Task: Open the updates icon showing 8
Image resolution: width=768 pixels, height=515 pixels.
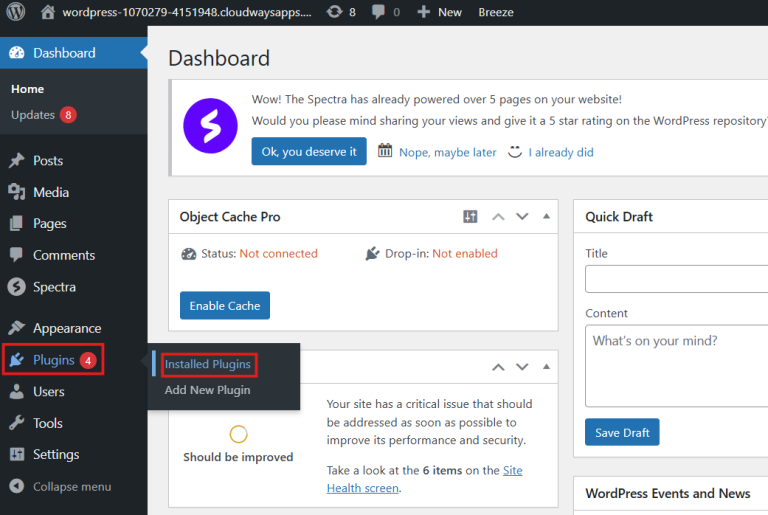Action: 335,12
